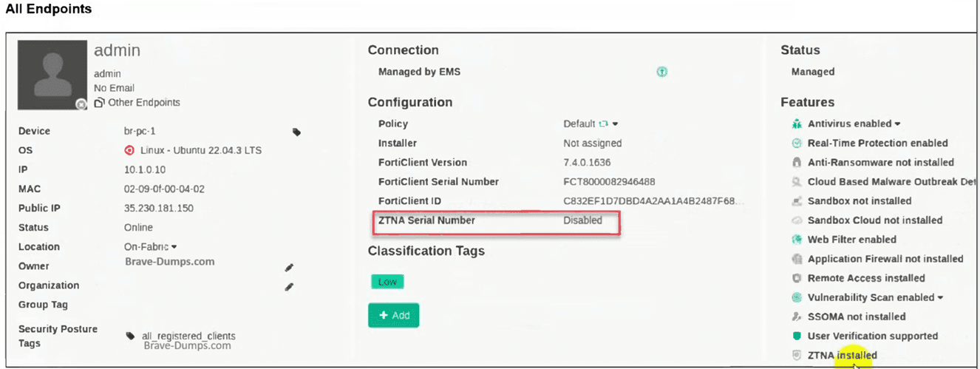Click the Web Filter enabled globe icon
The width and height of the screenshot is (980, 369).
click(797, 240)
